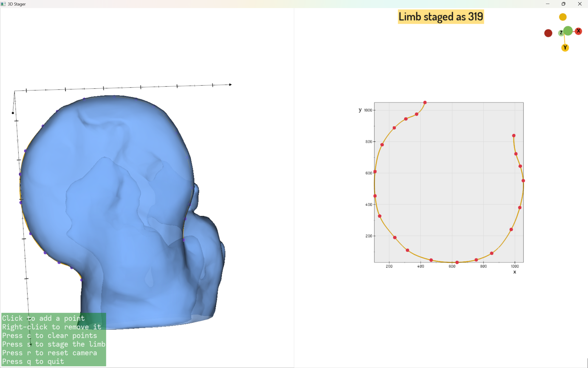Click the "Press r to reset camera" hint
588x368 pixels.
click(x=50, y=353)
